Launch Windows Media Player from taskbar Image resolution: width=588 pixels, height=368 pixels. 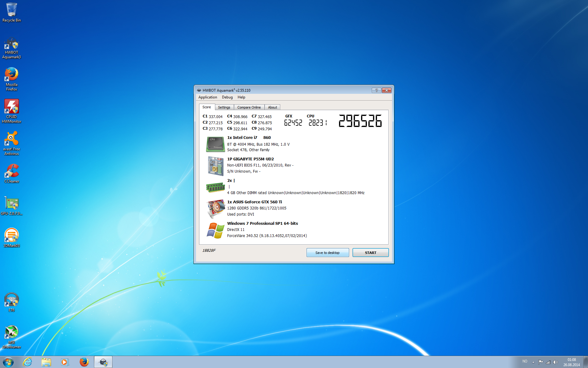coord(65,362)
